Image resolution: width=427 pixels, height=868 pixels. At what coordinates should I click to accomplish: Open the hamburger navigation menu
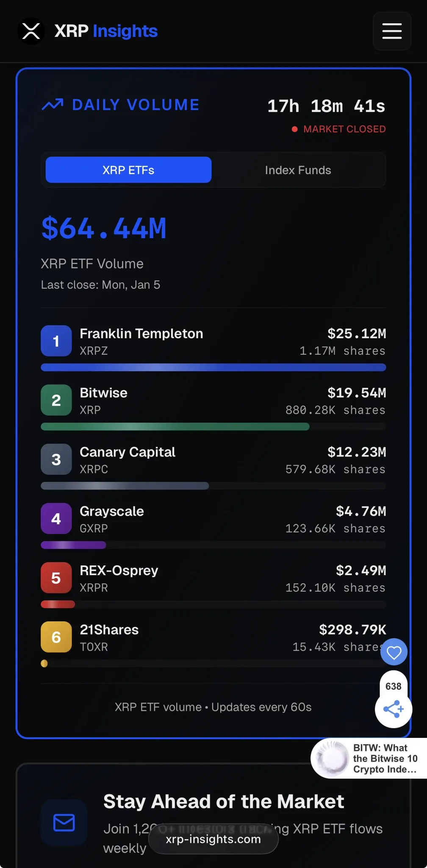[392, 31]
